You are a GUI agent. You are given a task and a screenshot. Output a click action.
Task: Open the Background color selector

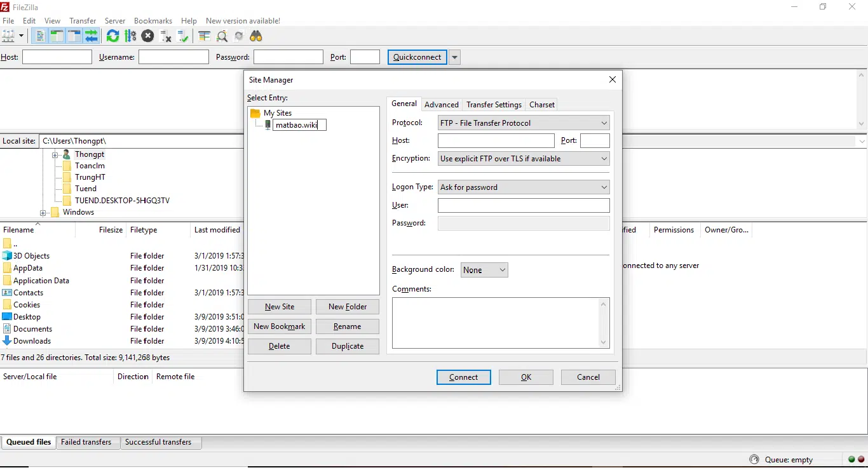pyautogui.click(x=484, y=270)
